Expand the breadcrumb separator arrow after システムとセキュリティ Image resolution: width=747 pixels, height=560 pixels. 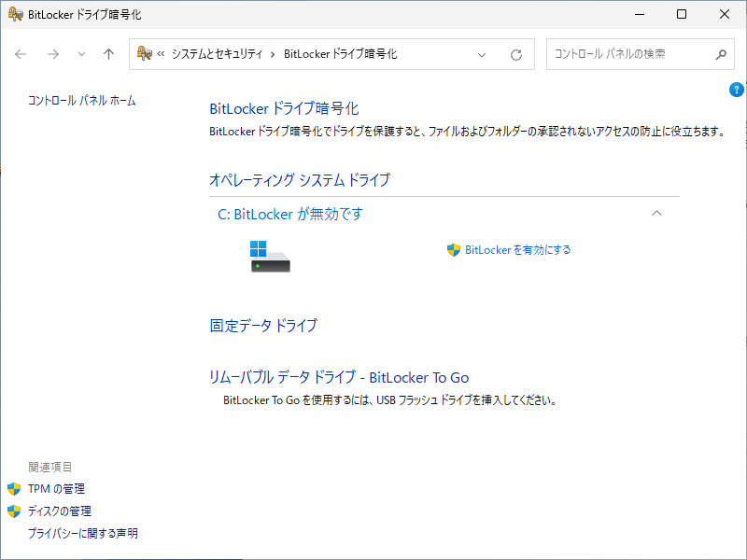pyautogui.click(x=273, y=54)
